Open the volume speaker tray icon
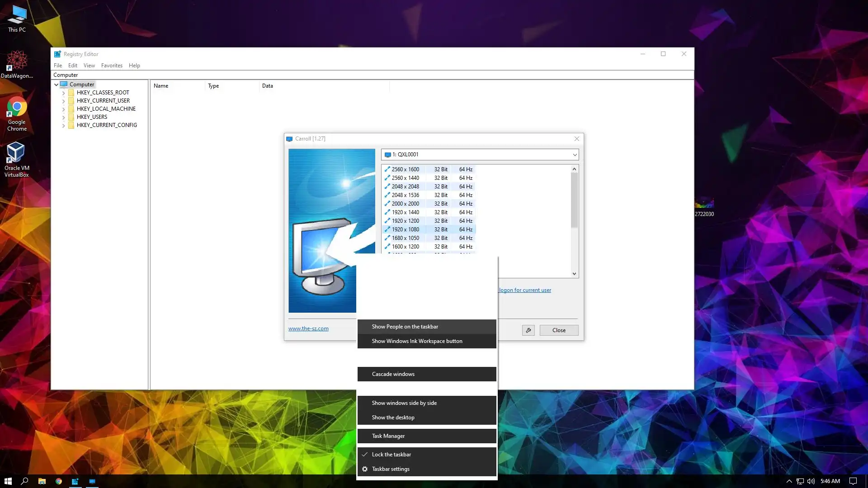 tap(811, 481)
